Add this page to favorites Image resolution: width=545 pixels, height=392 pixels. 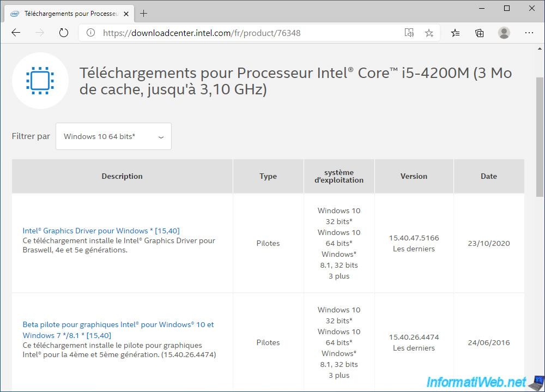(x=429, y=33)
